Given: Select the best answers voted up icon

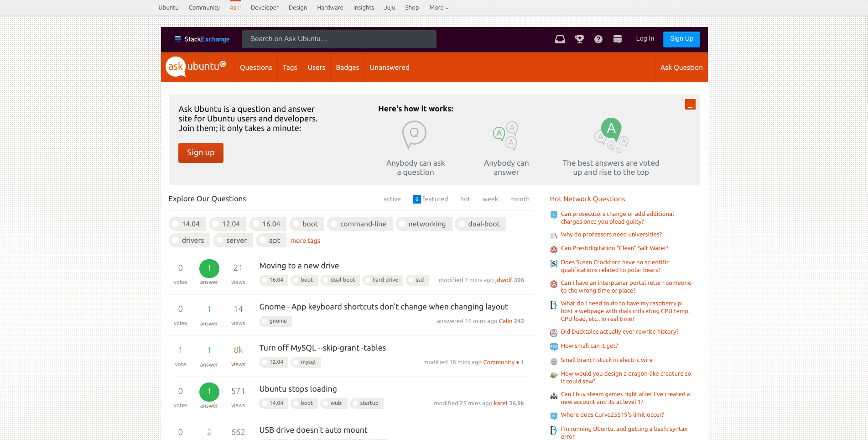Looking at the screenshot, I should pyautogui.click(x=611, y=135).
